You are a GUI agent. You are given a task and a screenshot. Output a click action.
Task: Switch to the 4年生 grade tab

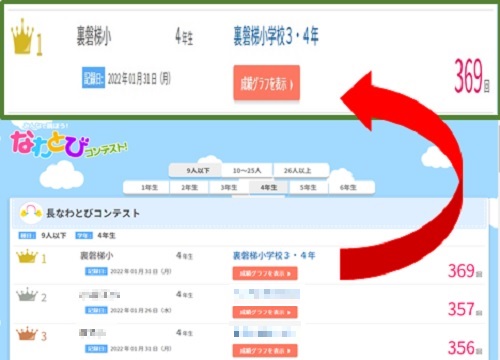[269, 187]
